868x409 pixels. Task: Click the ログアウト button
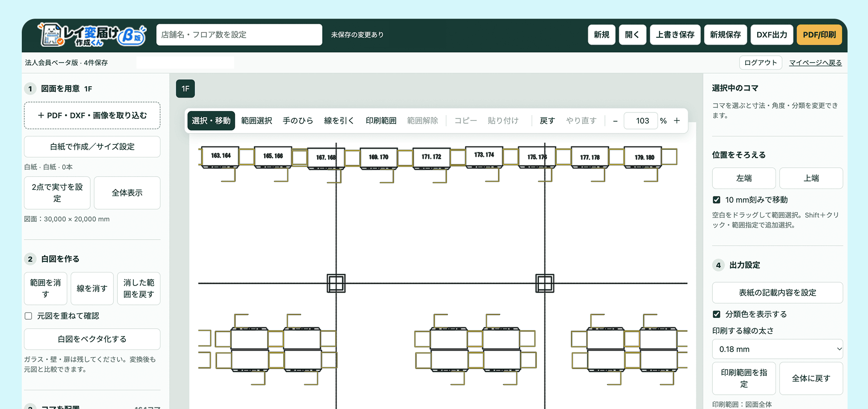point(760,63)
